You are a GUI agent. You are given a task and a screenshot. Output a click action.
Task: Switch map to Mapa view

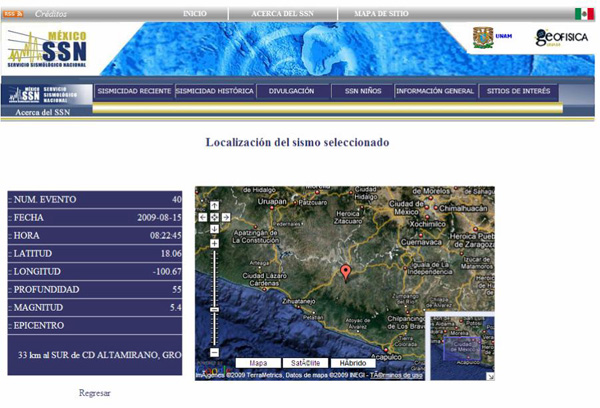pyautogui.click(x=258, y=363)
